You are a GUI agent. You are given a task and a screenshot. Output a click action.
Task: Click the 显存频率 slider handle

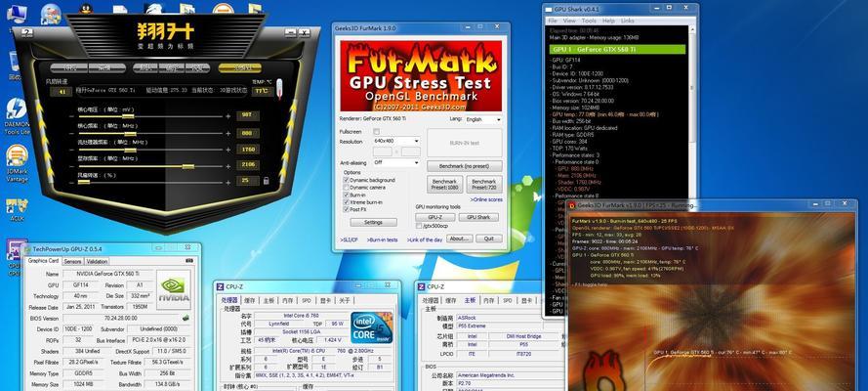coord(188,166)
